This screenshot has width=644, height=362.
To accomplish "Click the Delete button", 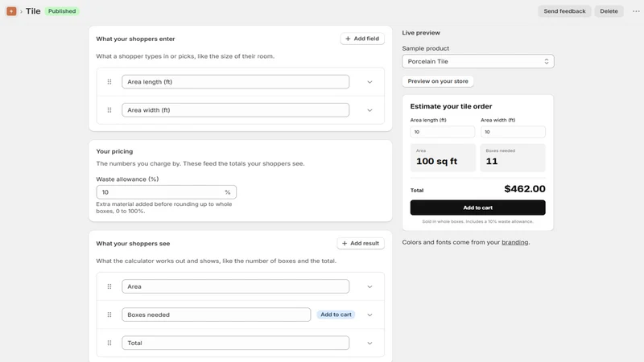I will 609,11.
